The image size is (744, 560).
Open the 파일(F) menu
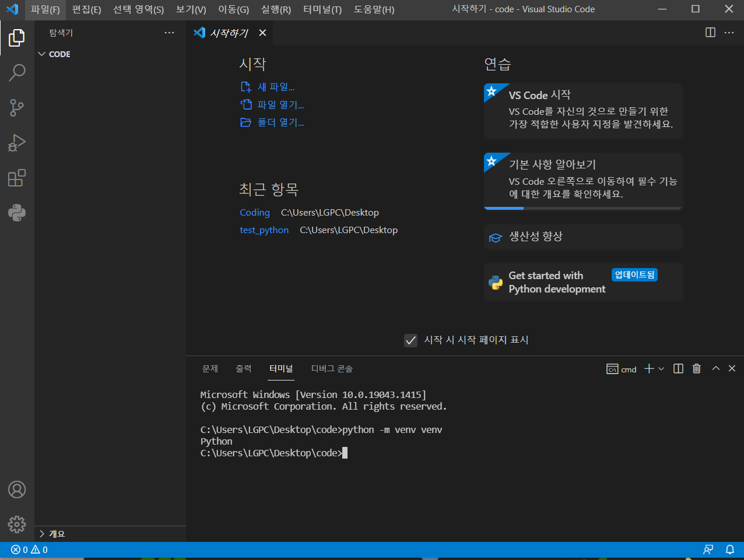(45, 9)
